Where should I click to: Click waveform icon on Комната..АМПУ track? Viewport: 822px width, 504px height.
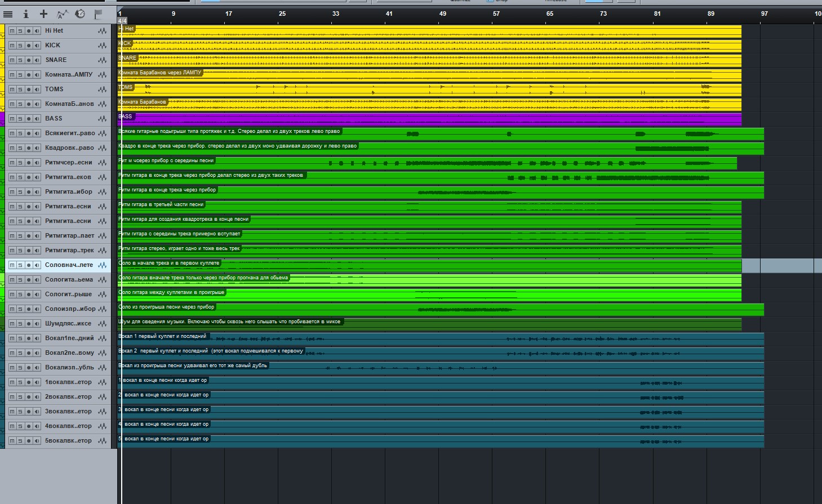[102, 75]
